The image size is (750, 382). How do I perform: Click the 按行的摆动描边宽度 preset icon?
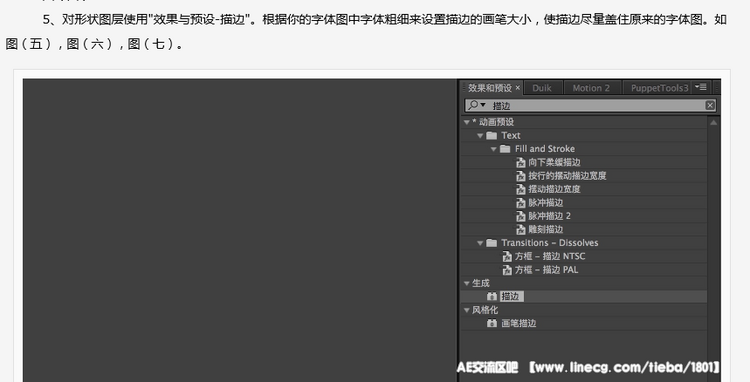coord(521,176)
